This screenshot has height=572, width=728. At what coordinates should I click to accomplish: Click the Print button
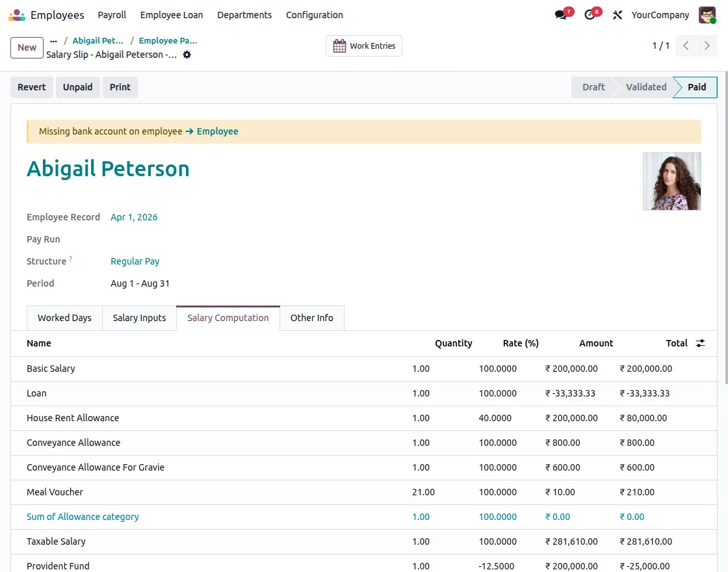point(120,87)
